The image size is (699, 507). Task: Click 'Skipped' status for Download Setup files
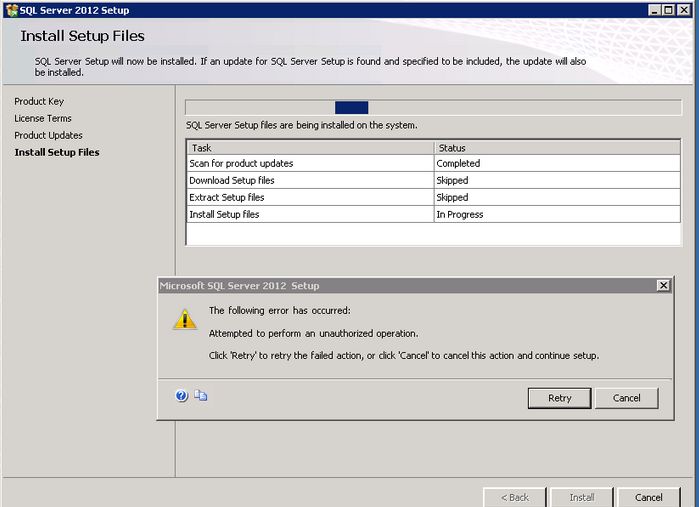557,180
